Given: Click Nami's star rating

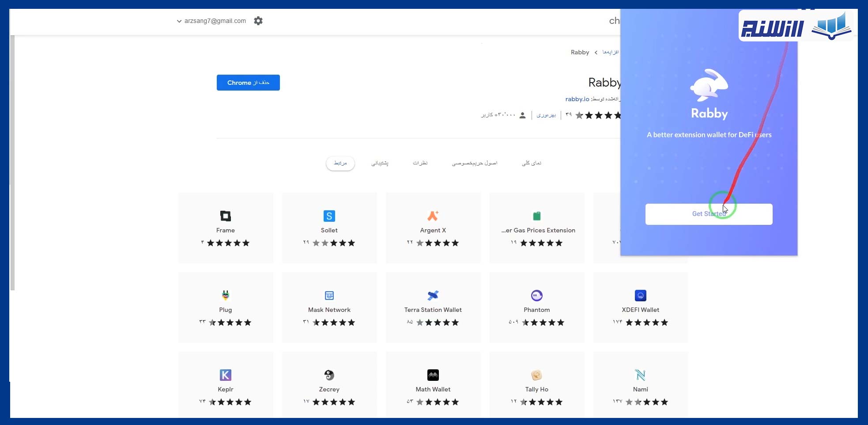Looking at the screenshot, I should (647, 402).
